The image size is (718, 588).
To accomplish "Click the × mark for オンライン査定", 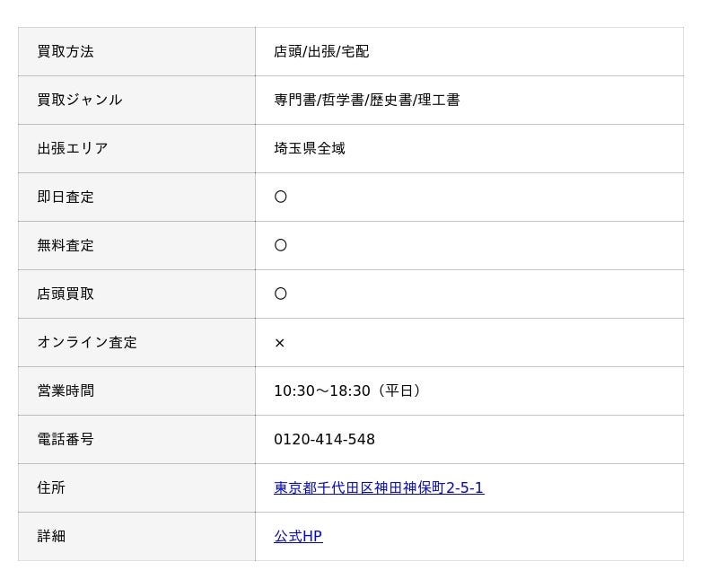I will 280,343.
